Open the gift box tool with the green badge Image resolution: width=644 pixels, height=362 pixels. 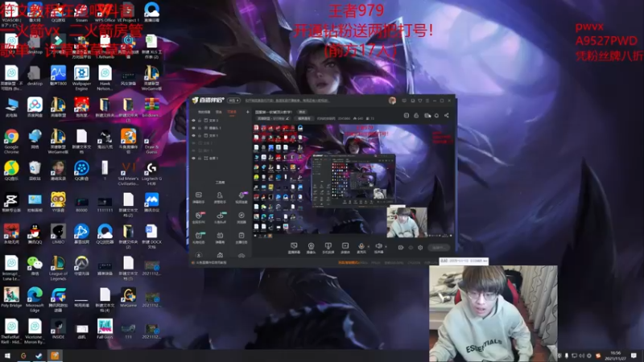(x=199, y=237)
